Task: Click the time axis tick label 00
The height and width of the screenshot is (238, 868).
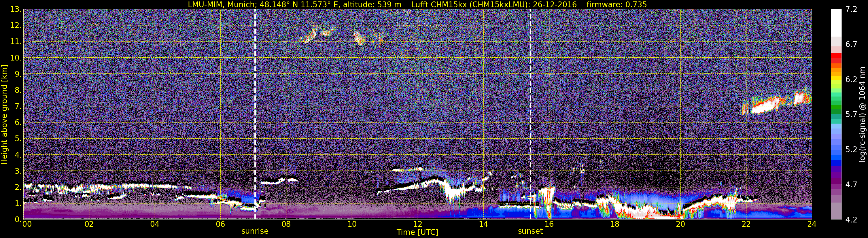Action: [x=27, y=224]
